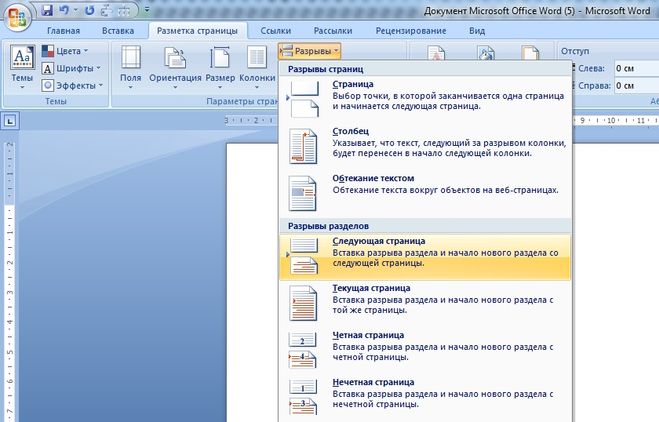This screenshot has height=422, width=659.
Task: Open Customize Quick Access Toolbar dropdown
Action: tap(147, 10)
